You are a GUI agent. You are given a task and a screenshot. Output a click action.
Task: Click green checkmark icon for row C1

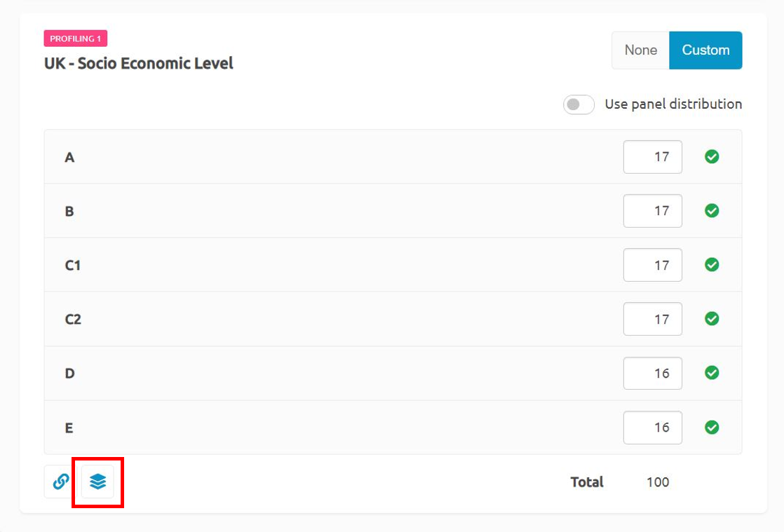712,265
